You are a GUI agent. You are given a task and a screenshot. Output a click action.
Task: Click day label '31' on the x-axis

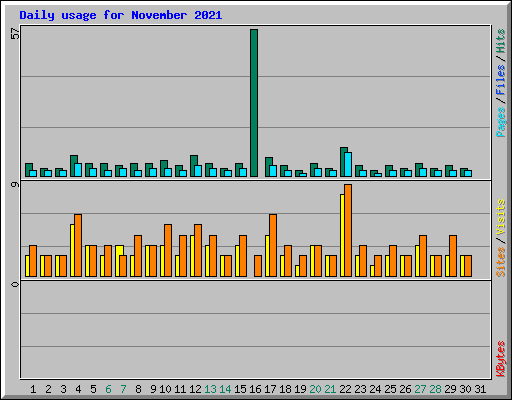(480, 389)
